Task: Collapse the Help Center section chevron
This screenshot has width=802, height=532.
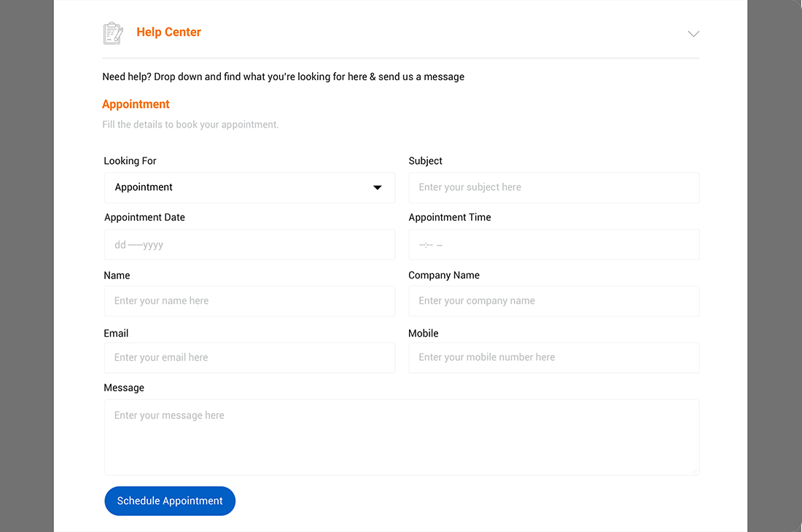Action: pyautogui.click(x=693, y=34)
